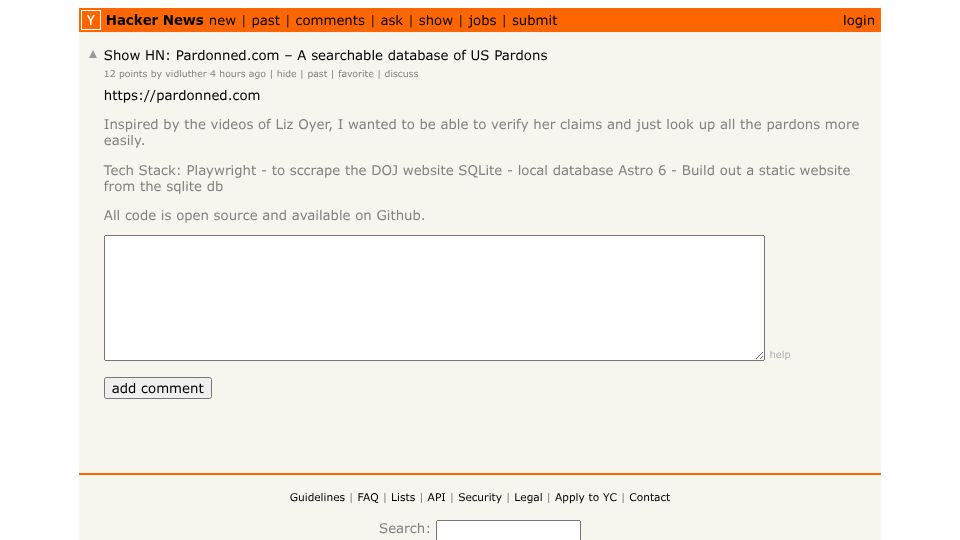960x540 pixels.
Task: Open the Show HN Pardonned.com title
Action: point(326,55)
